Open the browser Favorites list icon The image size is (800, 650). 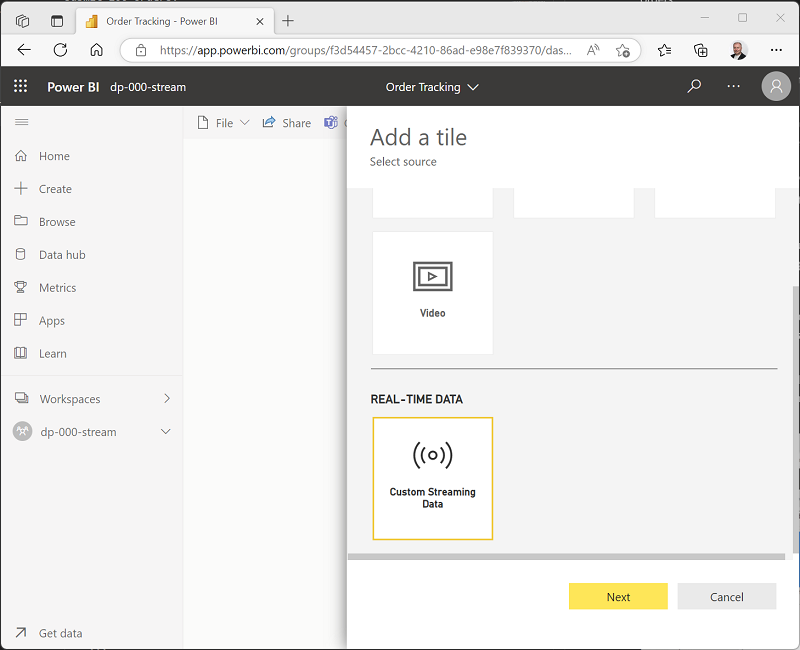pyautogui.click(x=664, y=50)
